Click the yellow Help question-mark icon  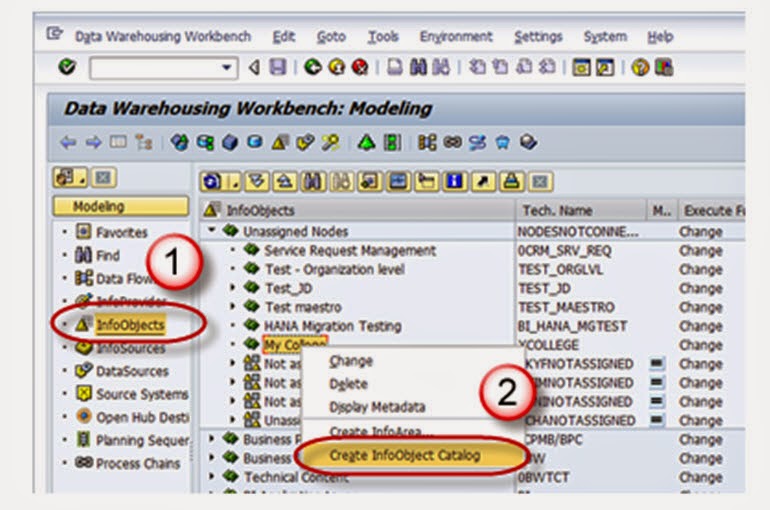640,67
